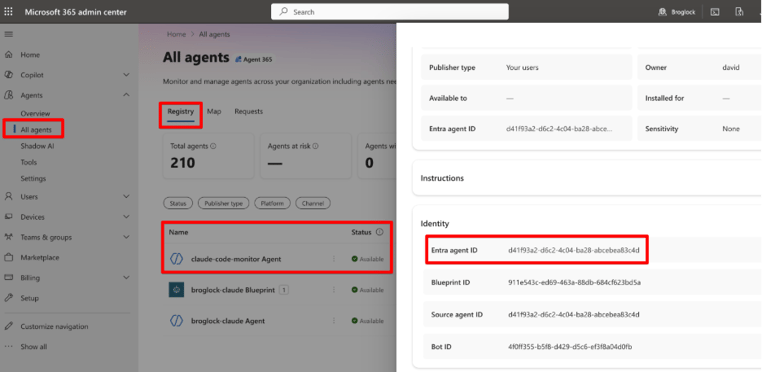
Task: Open Tools in sidebar
Action: [x=29, y=162]
